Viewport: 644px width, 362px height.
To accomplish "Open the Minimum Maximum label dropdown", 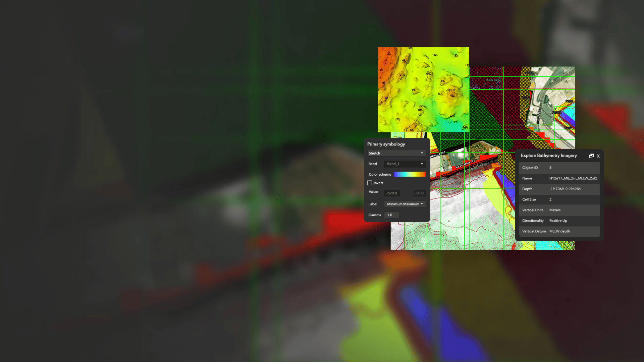I will coord(405,204).
